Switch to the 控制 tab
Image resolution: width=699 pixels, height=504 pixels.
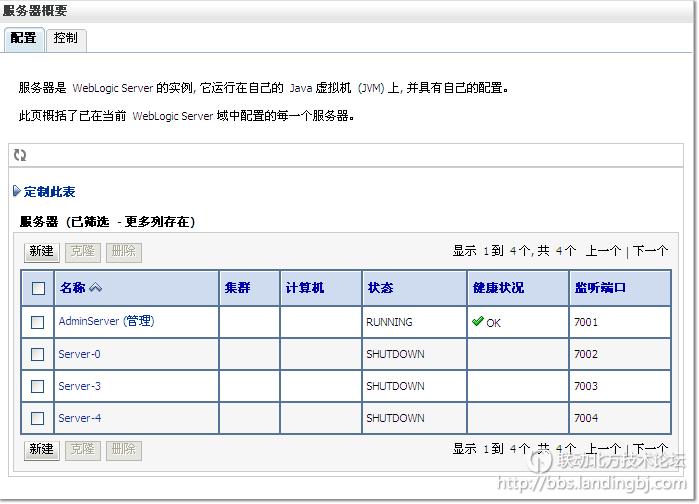(66, 38)
